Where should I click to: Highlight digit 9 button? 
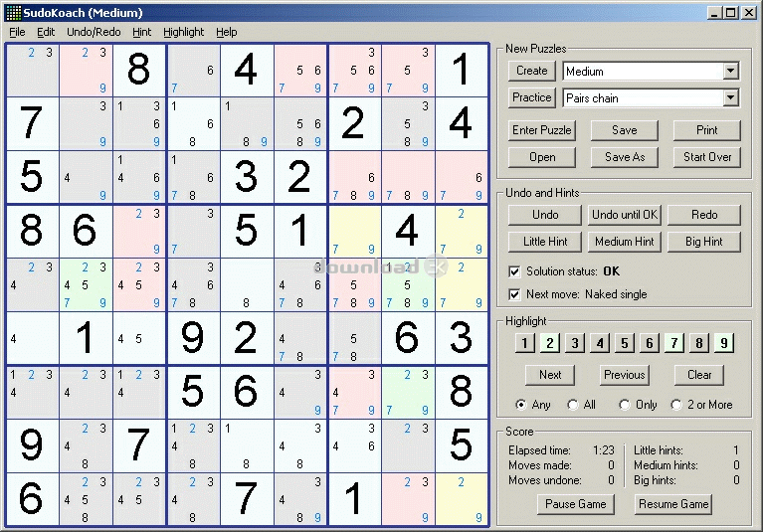tap(723, 343)
